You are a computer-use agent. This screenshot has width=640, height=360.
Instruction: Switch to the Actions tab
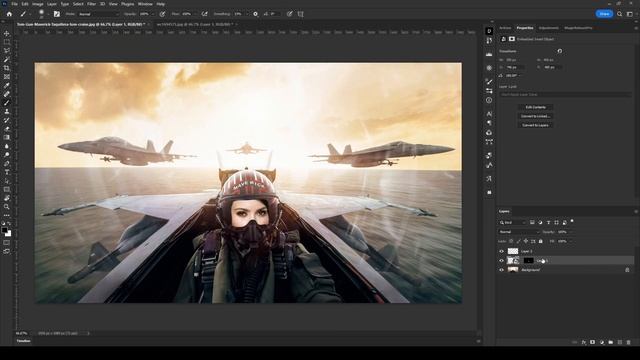(x=505, y=28)
